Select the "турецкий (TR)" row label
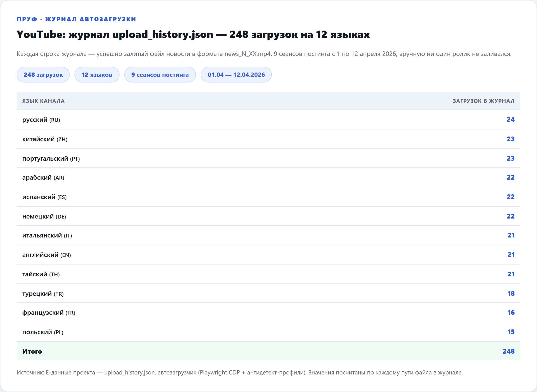This screenshot has height=392, width=537. tap(43, 294)
